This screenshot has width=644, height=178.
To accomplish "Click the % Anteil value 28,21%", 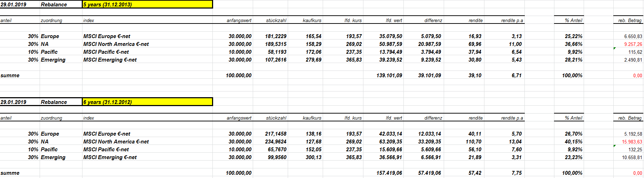I will (x=574, y=60).
